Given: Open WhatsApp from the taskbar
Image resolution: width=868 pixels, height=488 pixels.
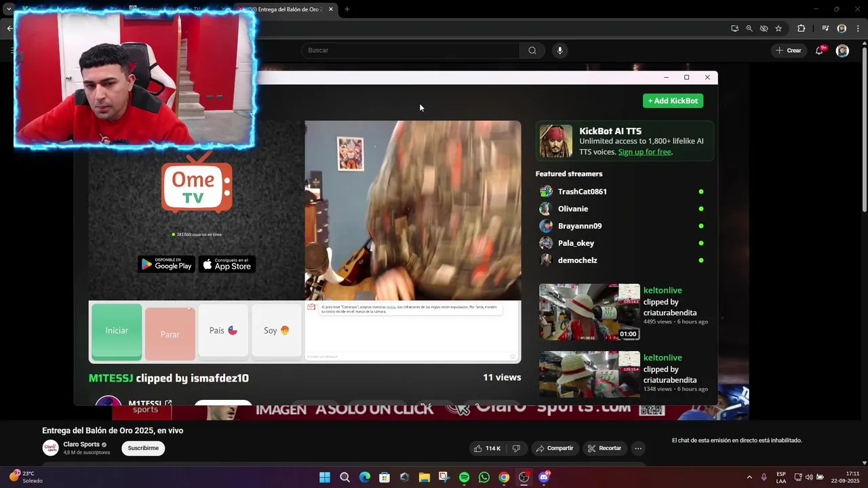Looking at the screenshot, I should point(484,477).
